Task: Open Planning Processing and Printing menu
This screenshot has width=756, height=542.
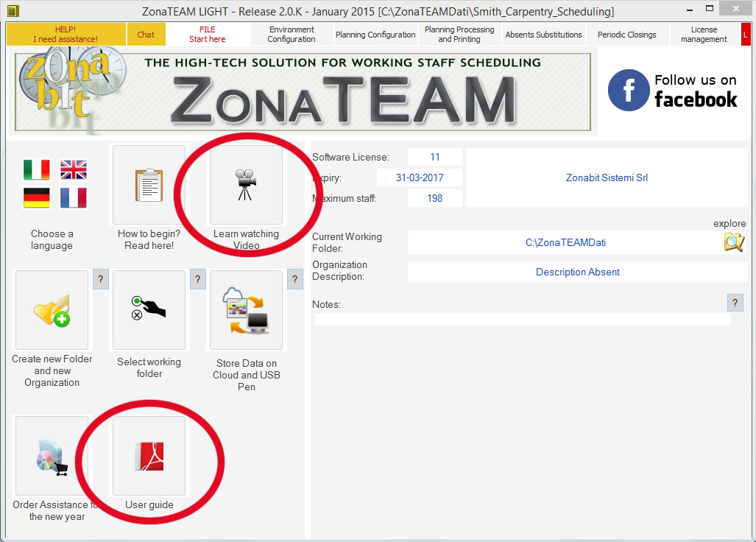Action: tap(459, 34)
